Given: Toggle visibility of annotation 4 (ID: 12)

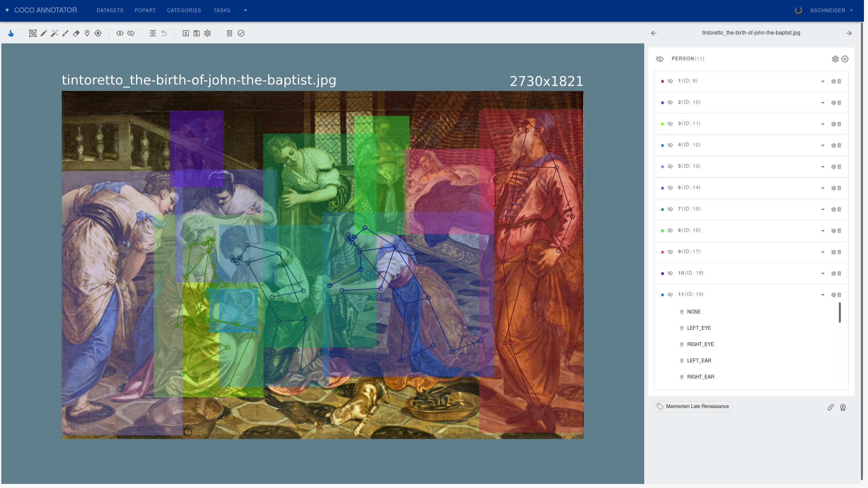Looking at the screenshot, I should pos(670,145).
